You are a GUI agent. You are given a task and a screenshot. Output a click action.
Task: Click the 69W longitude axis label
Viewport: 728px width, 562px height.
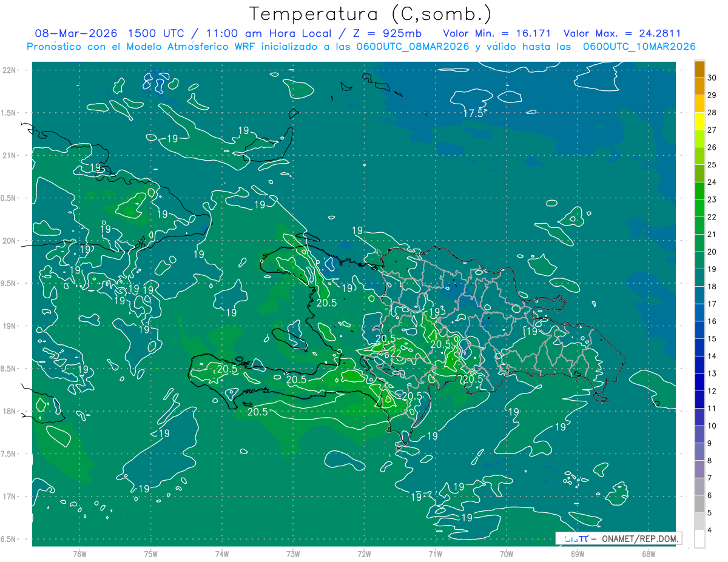point(578,554)
